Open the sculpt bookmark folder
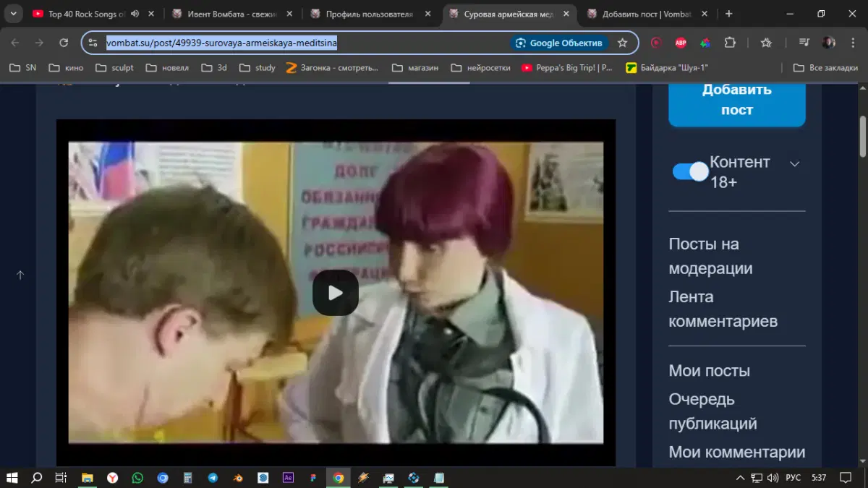 point(114,68)
